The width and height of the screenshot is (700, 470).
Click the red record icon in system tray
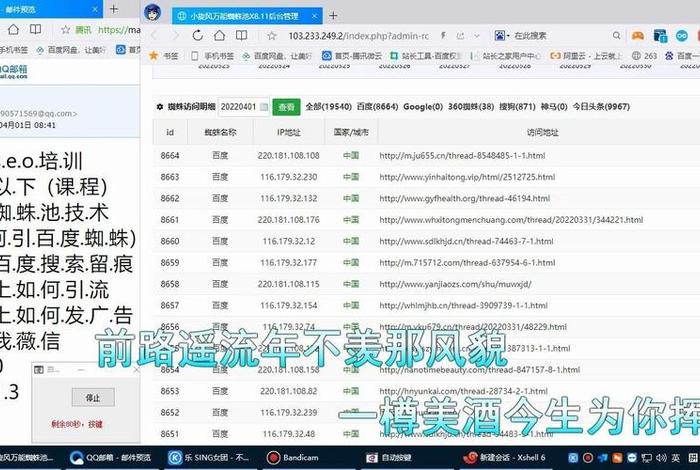tap(588, 458)
